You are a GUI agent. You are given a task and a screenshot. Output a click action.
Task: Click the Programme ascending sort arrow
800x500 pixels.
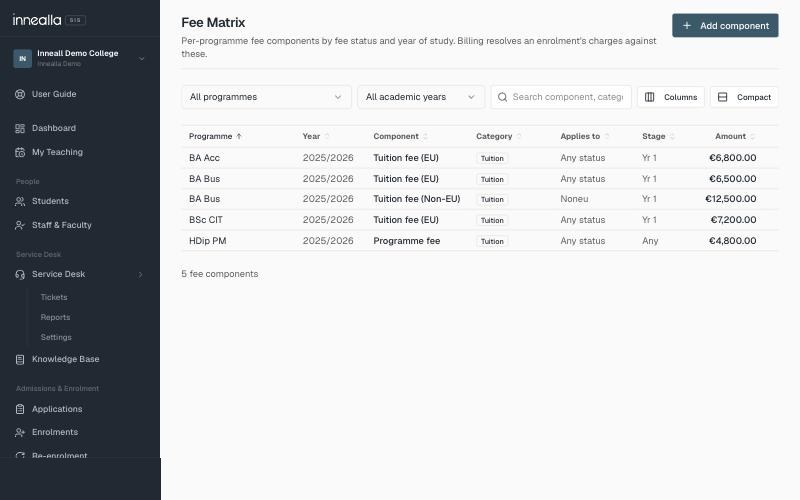point(239,136)
